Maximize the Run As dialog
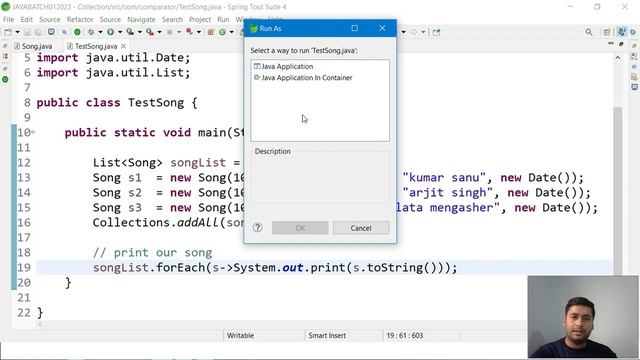Viewport: 640px width, 360px height. 354,28
